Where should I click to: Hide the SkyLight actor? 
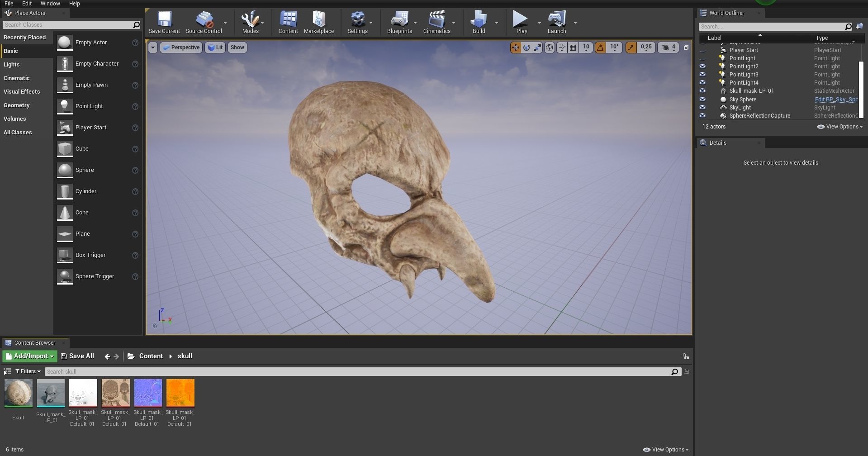702,108
